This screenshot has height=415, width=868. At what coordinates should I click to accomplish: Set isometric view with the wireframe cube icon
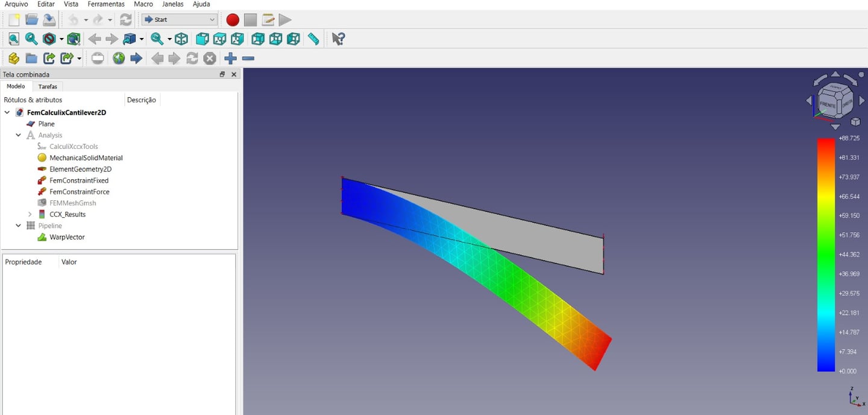pos(181,39)
